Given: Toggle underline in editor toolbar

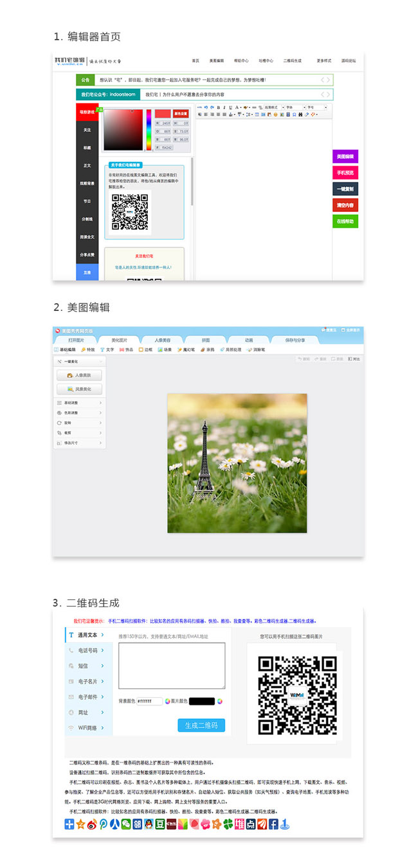Looking at the screenshot, I should pyautogui.click(x=230, y=107).
